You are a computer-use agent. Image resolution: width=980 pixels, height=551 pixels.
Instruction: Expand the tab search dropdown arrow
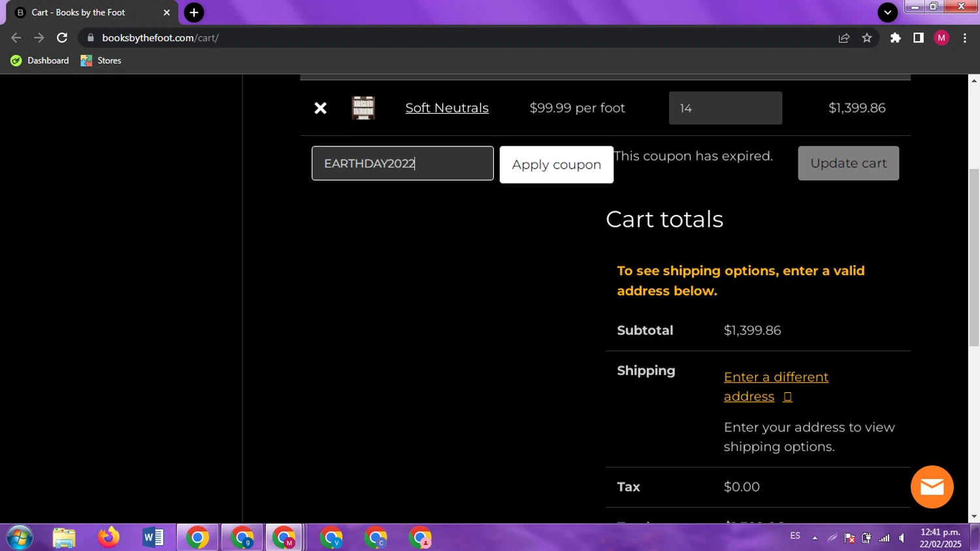(x=887, y=12)
